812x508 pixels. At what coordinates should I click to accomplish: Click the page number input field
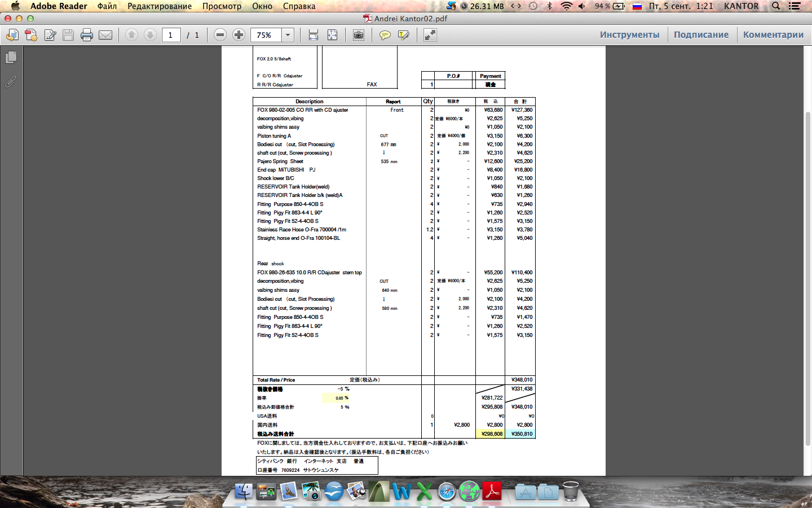[171, 35]
